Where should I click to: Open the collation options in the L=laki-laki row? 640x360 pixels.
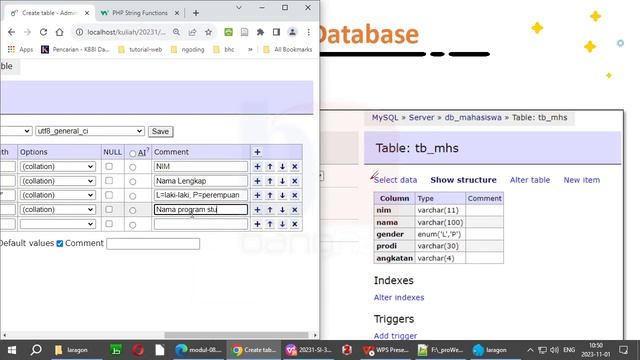pyautogui.click(x=58, y=195)
